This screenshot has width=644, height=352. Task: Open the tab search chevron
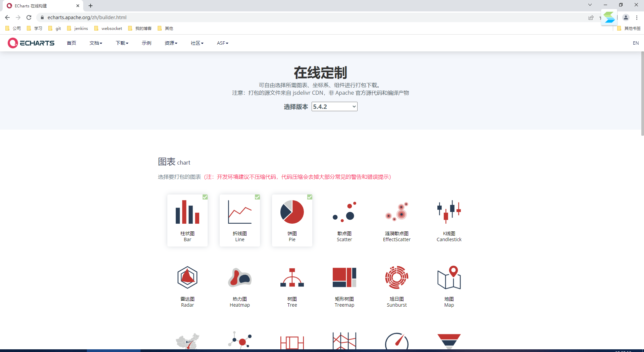pos(590,5)
